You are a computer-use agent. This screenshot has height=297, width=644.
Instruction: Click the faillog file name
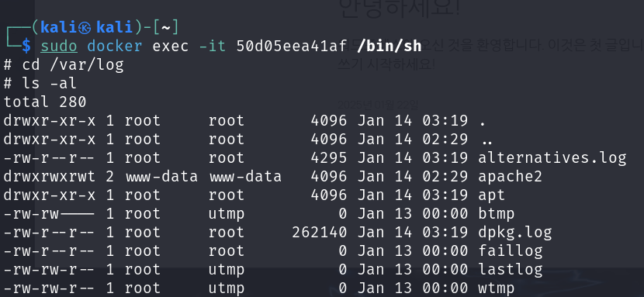[510, 251]
